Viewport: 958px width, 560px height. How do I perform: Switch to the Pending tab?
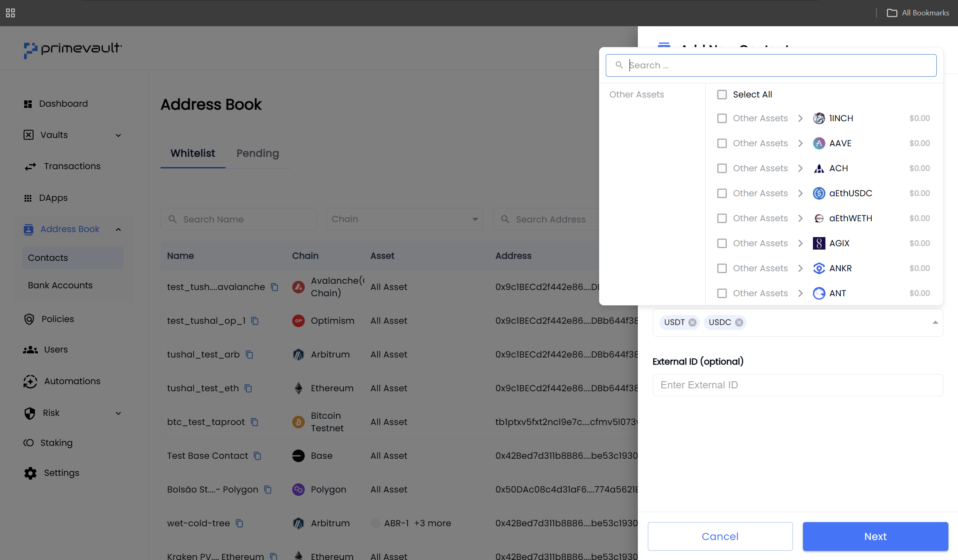click(x=258, y=153)
